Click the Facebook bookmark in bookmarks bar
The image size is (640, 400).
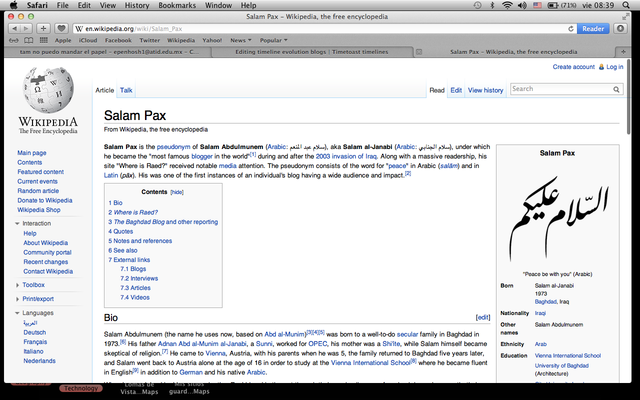click(x=118, y=40)
